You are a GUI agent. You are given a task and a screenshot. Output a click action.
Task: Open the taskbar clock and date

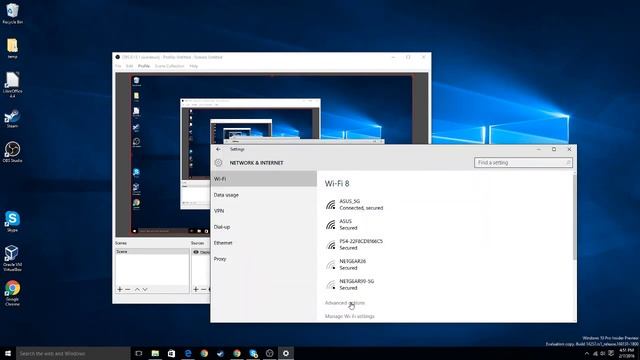(627, 353)
